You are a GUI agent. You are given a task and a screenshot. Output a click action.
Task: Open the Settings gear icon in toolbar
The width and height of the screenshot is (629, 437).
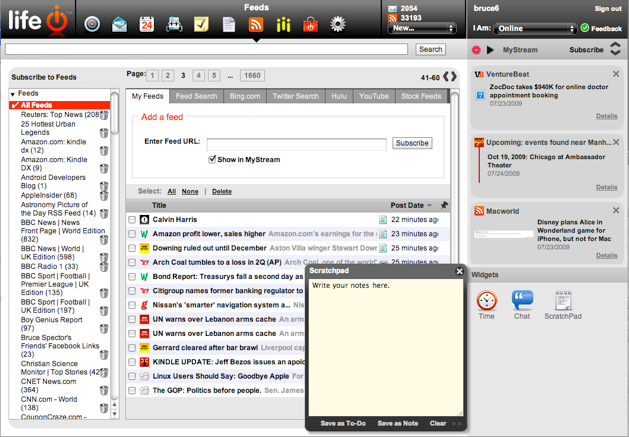tap(338, 24)
